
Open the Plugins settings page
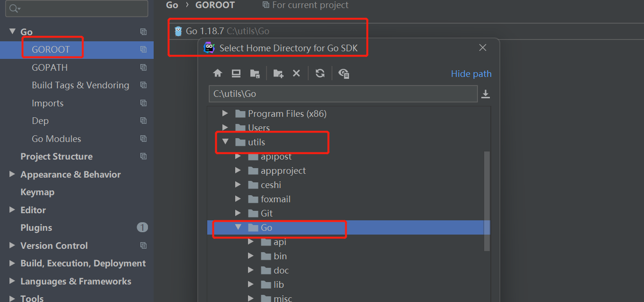(36, 227)
